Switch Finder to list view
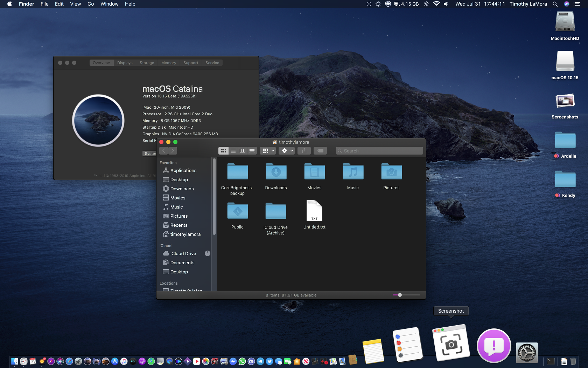The image size is (588, 368). 233,151
